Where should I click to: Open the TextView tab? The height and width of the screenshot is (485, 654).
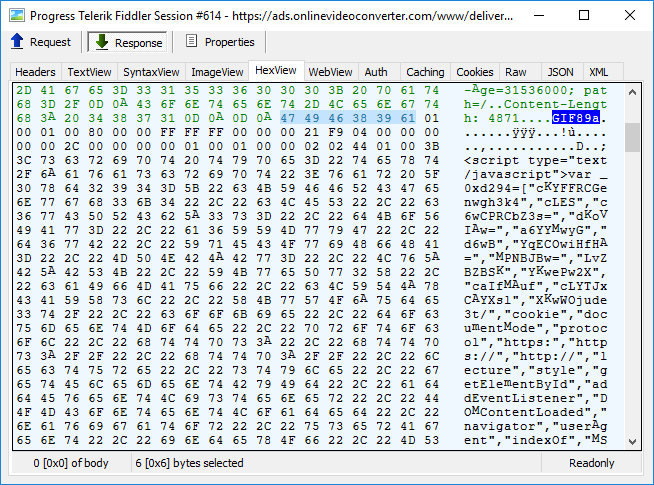click(x=90, y=72)
